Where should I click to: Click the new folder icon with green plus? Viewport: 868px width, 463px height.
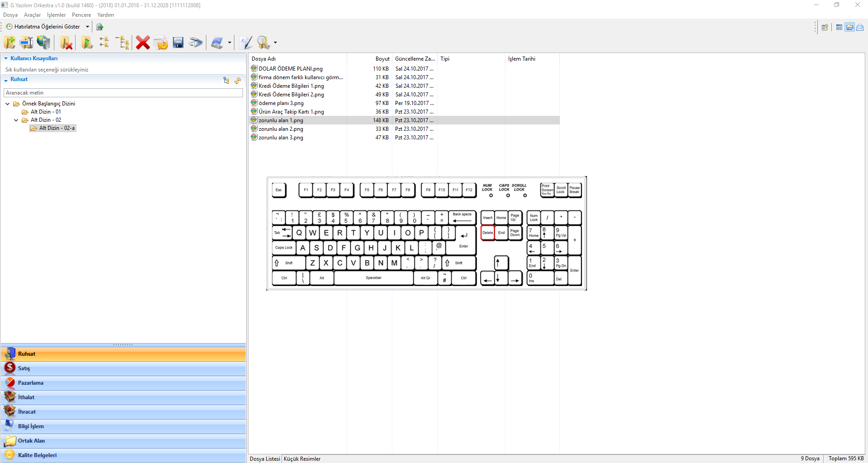(10, 43)
